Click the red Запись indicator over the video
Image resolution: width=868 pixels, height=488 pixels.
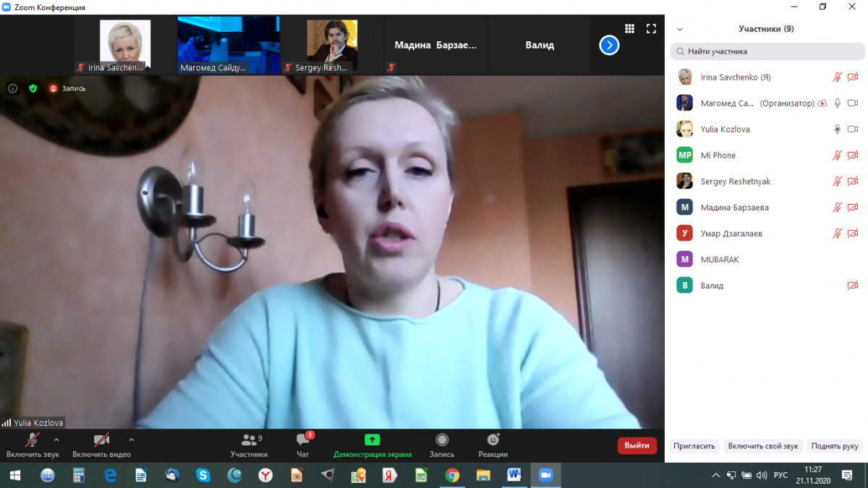(x=67, y=88)
